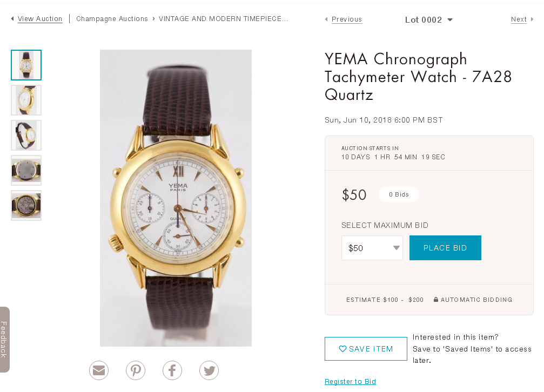Viewport: 544px width, 392px height.
Task: Share the lot via email icon
Action: tap(99, 370)
